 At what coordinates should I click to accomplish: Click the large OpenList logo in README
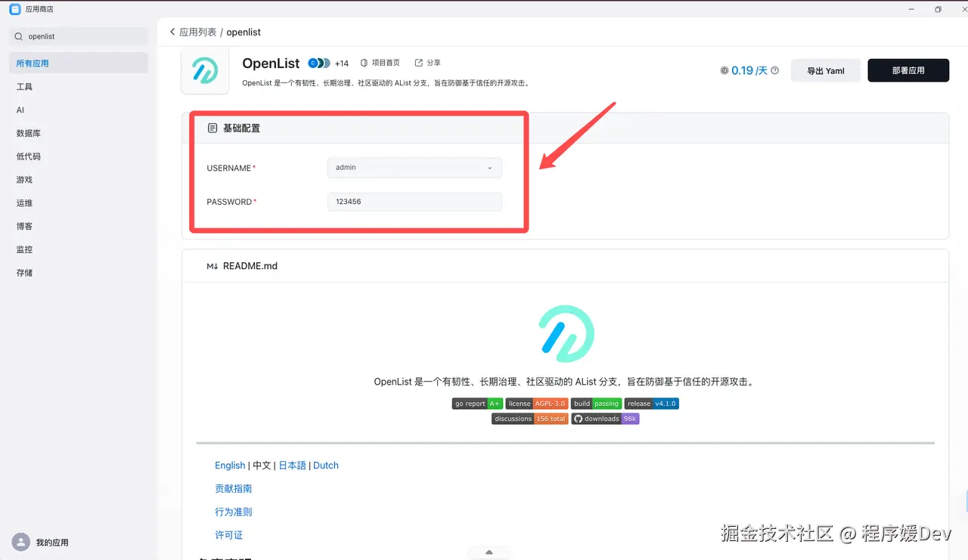pyautogui.click(x=566, y=333)
